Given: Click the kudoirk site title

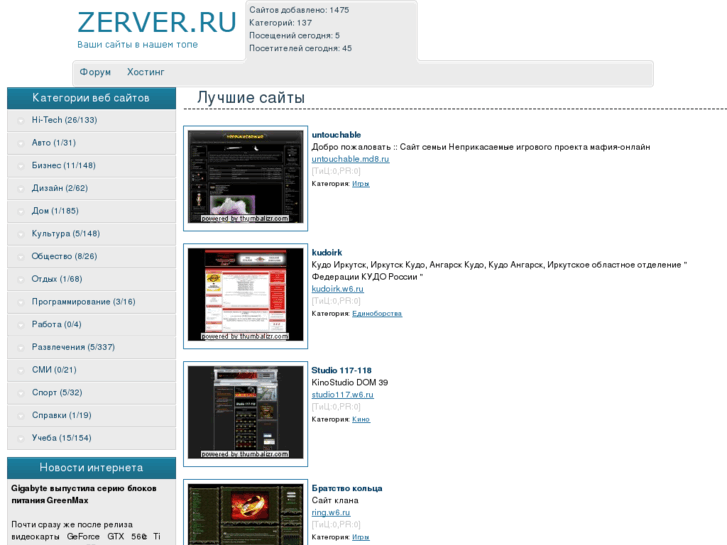Looking at the screenshot, I should (327, 253).
